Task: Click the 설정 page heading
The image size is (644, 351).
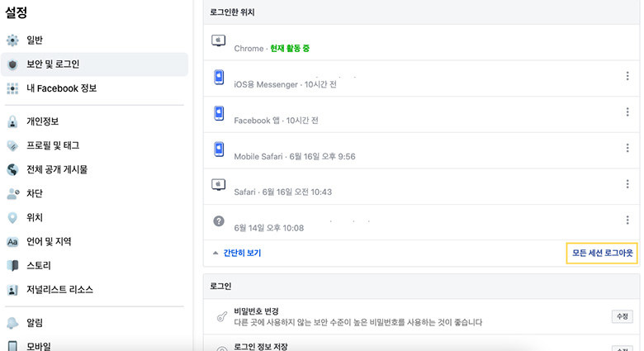Action: tap(16, 12)
